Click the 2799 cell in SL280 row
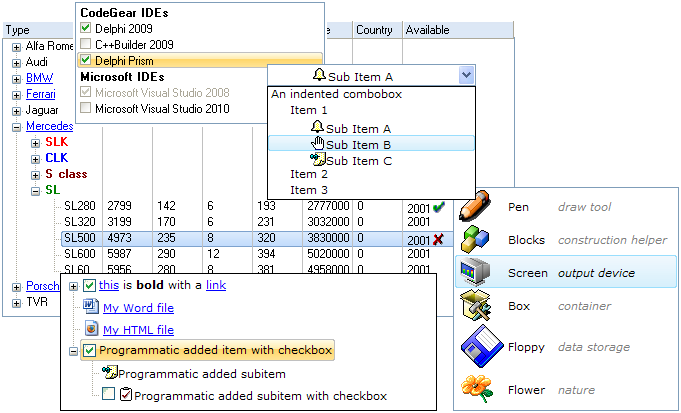Viewport: 681px width, 413px height. (119, 206)
